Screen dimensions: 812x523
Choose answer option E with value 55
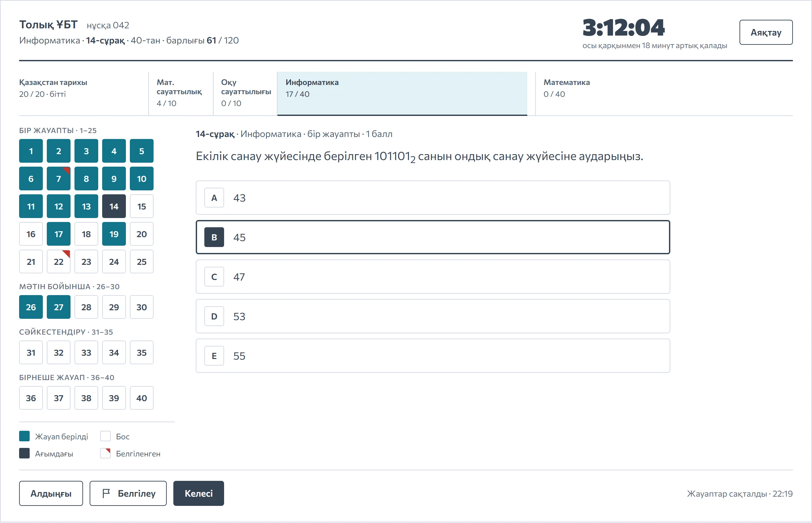coord(432,356)
